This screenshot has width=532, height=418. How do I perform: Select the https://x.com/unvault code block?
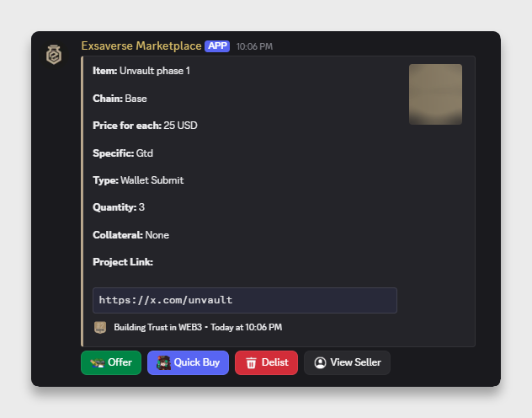click(245, 300)
